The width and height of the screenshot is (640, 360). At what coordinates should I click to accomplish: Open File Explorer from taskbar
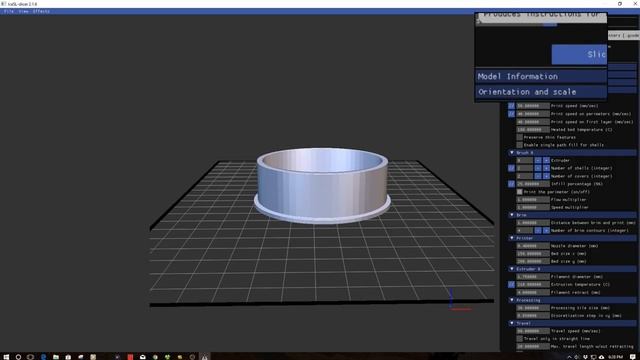pyautogui.click(x=56, y=357)
